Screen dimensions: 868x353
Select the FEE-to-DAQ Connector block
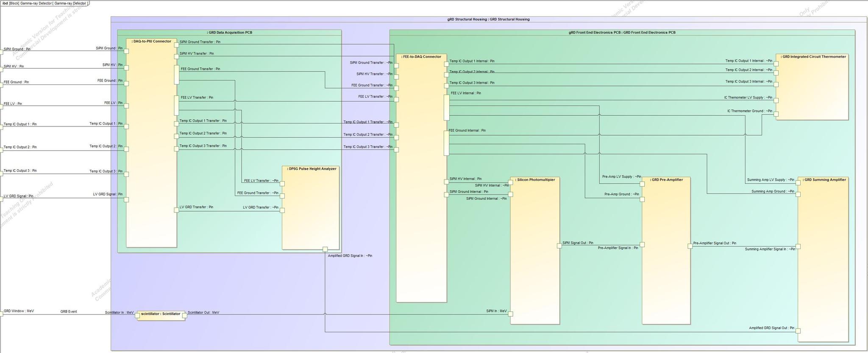click(421, 178)
